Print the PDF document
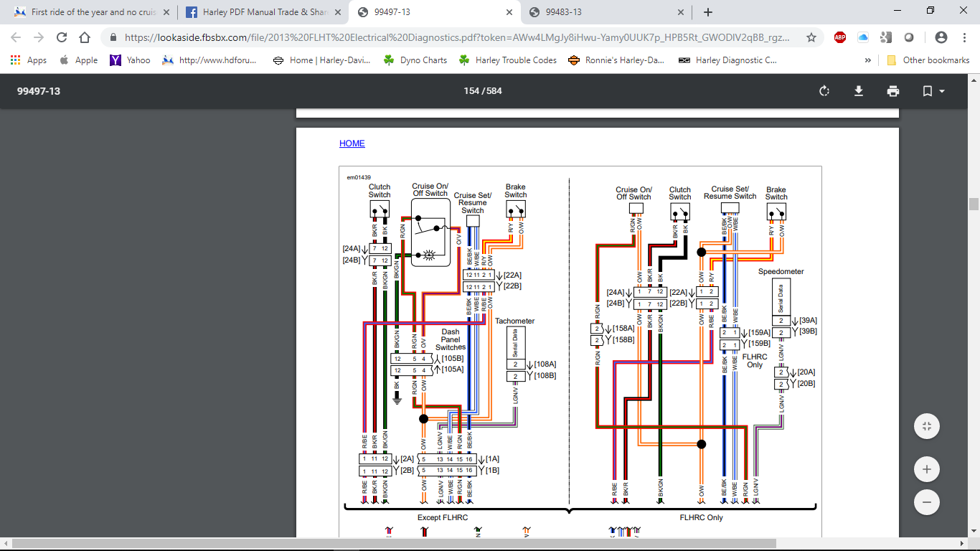 click(892, 91)
